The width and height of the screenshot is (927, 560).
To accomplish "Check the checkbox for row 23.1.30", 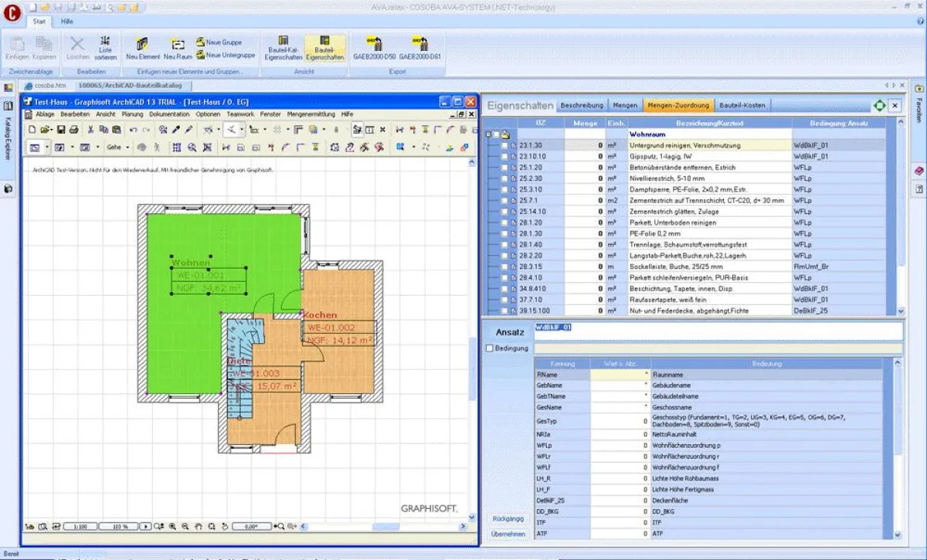I will [504, 144].
